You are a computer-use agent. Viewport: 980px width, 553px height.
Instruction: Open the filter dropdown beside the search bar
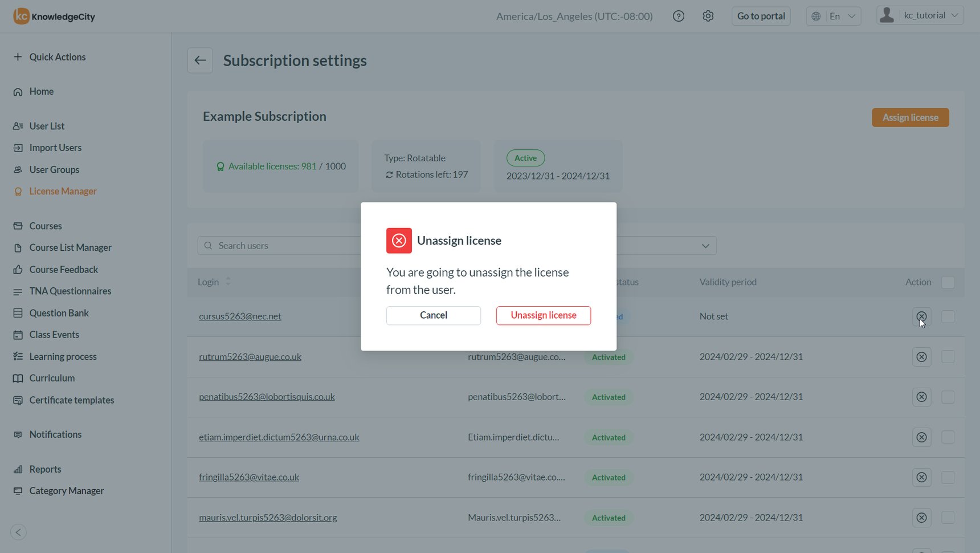[705, 245]
